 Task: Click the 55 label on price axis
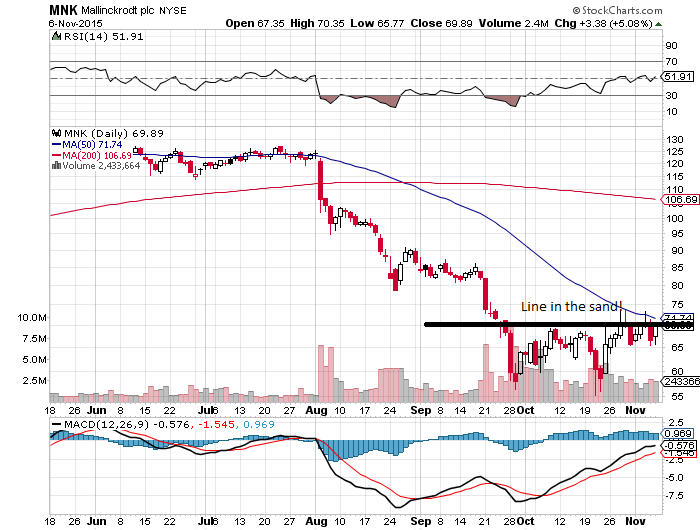pyautogui.click(x=677, y=396)
